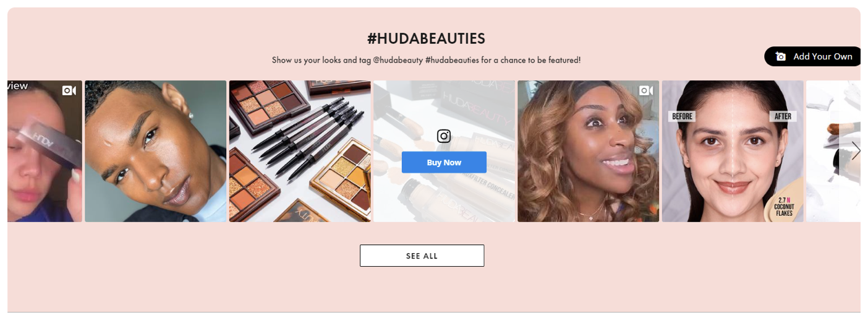The width and height of the screenshot is (868, 323).
Task: Click the @hudabeauty tag instruction text
Action: click(x=426, y=60)
